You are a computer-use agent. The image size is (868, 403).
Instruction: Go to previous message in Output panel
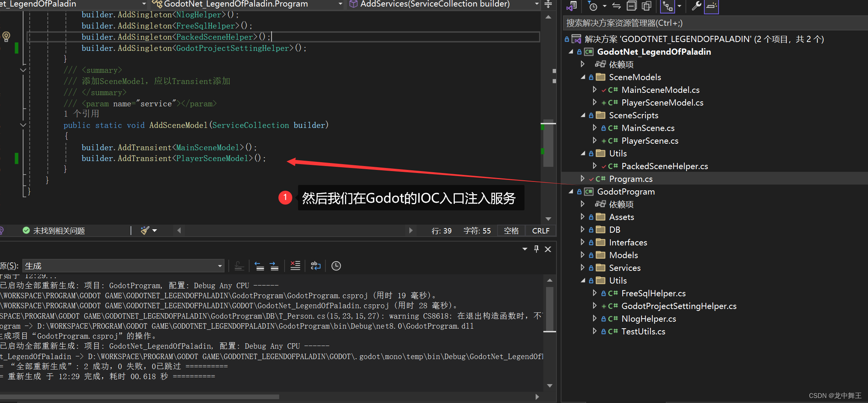(x=260, y=266)
